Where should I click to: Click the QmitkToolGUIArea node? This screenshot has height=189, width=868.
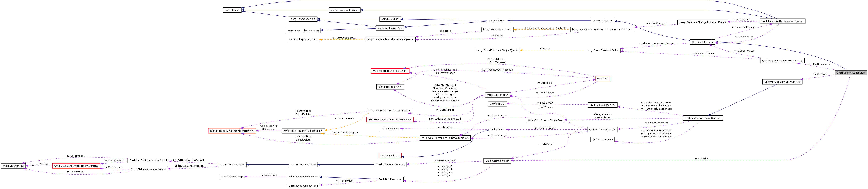click(602, 139)
